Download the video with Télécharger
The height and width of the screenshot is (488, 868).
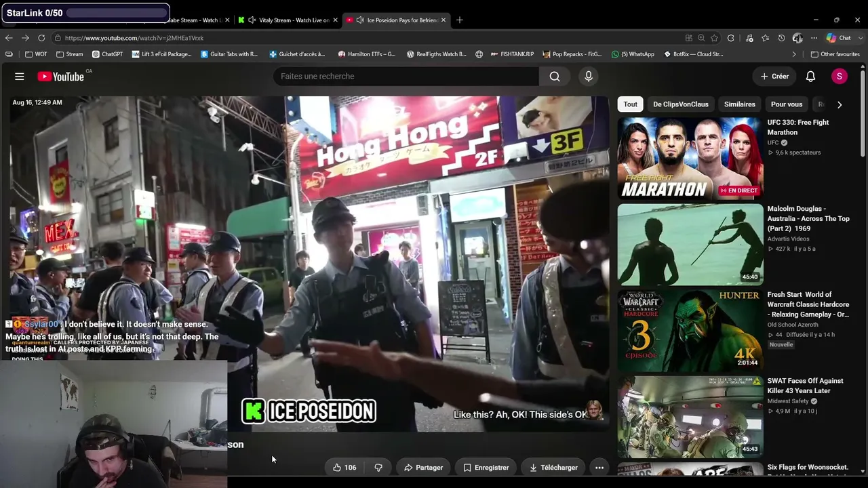coord(554,468)
